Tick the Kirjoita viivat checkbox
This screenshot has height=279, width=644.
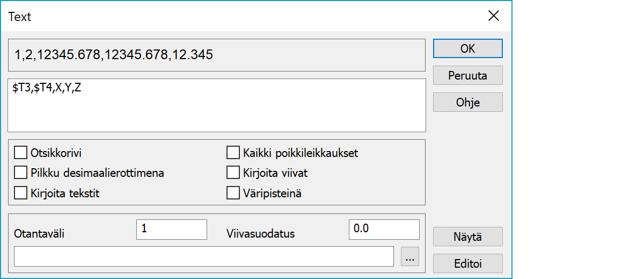(x=233, y=173)
